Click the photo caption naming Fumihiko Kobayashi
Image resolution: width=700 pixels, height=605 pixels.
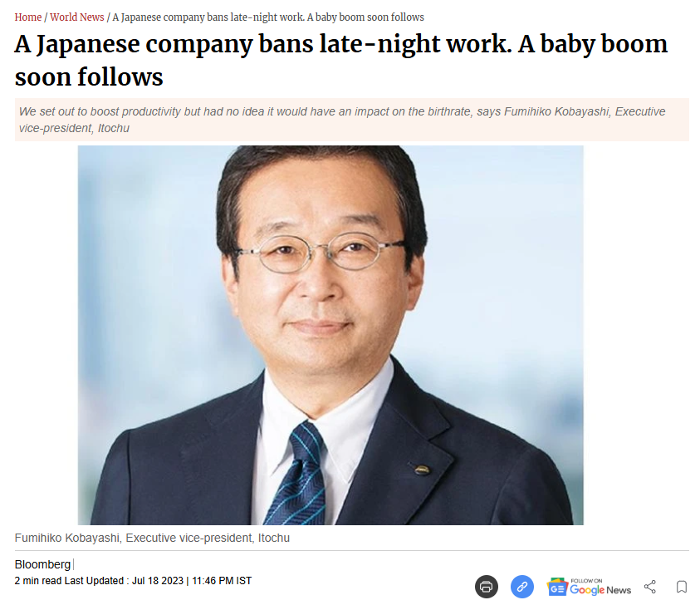click(x=152, y=538)
